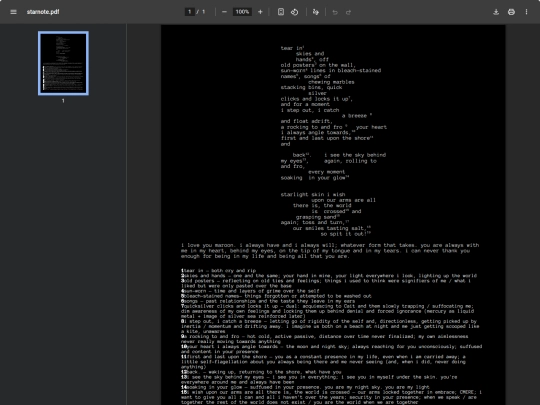Toggle the sidebar menu hamburger icon
The width and height of the screenshot is (540, 405).
[x=13, y=12]
